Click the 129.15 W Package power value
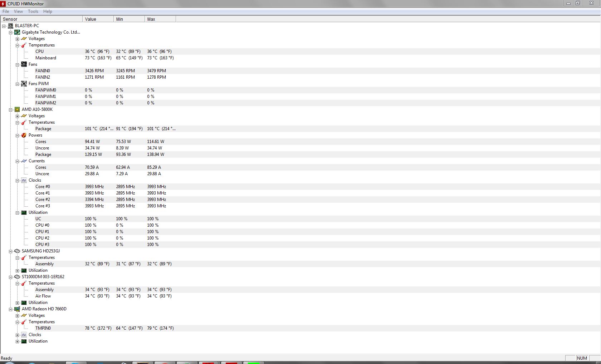This screenshot has width=601, height=364. click(93, 154)
